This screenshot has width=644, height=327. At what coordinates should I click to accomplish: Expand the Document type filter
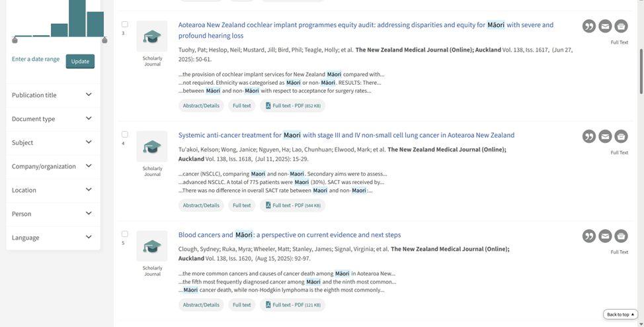pos(52,119)
